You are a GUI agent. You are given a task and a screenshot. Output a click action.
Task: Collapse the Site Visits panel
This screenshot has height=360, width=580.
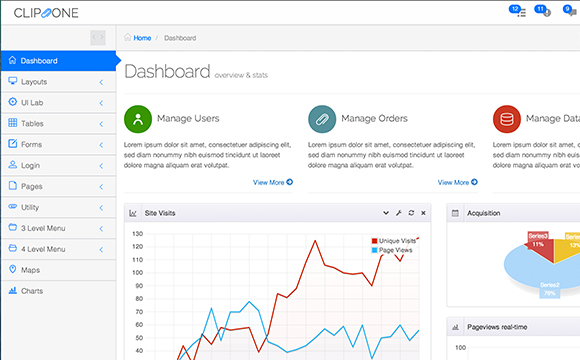click(x=386, y=213)
